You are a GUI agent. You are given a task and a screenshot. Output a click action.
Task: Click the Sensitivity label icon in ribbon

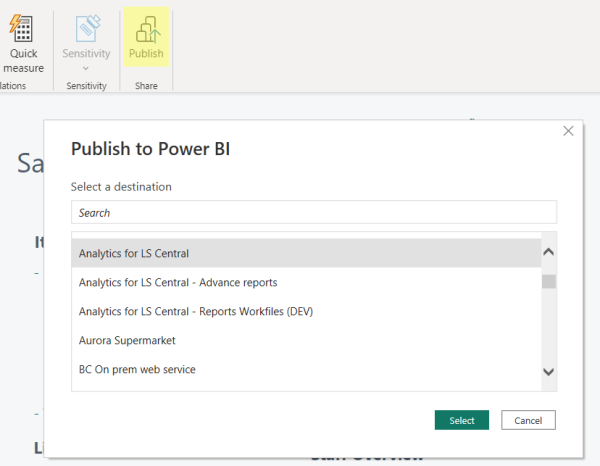[x=86, y=27]
